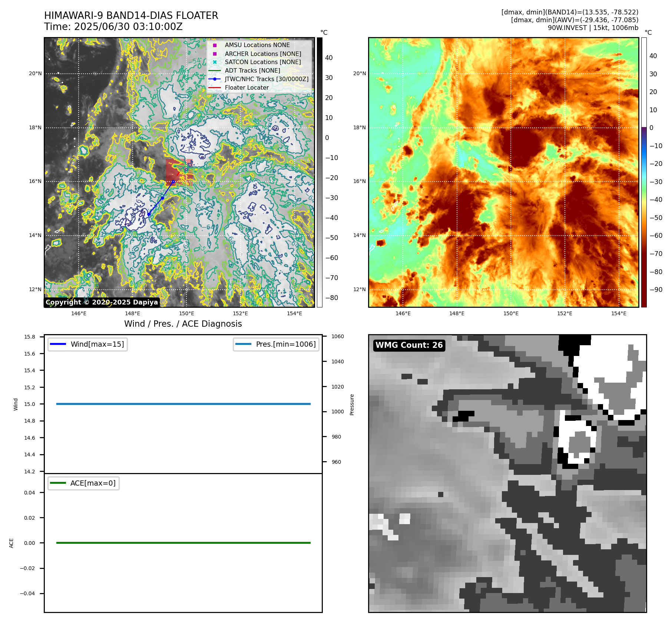The height and width of the screenshot is (626, 672).
Task: Click the red floater locator box on map
Action: pos(179,172)
